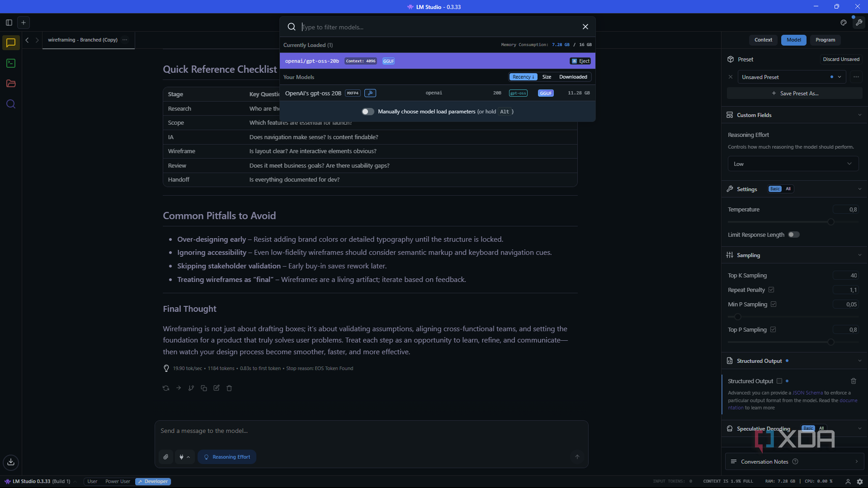Click Reasoning Effort button in chat box
Screen dimensions: 868x488
(x=227, y=457)
